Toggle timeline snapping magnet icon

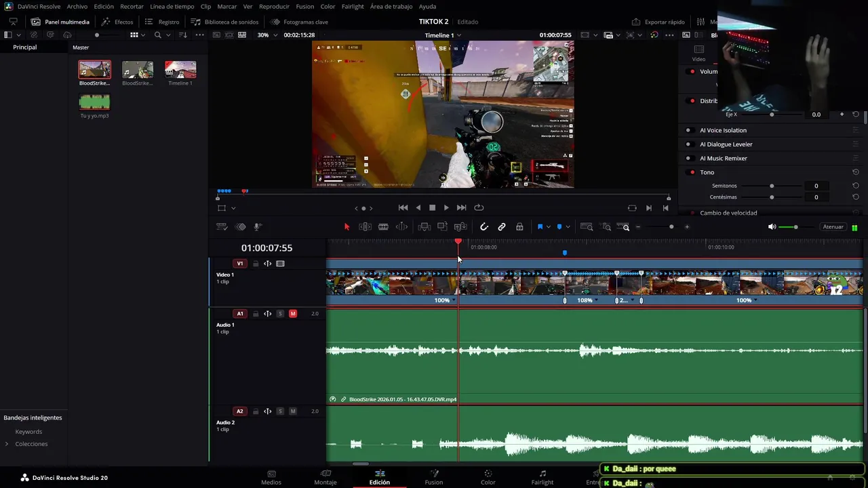coord(484,227)
